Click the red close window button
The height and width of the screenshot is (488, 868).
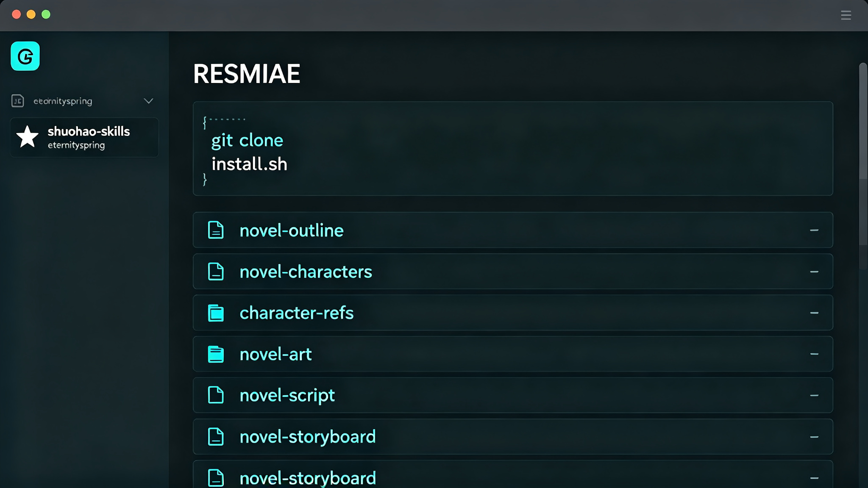tap(17, 14)
